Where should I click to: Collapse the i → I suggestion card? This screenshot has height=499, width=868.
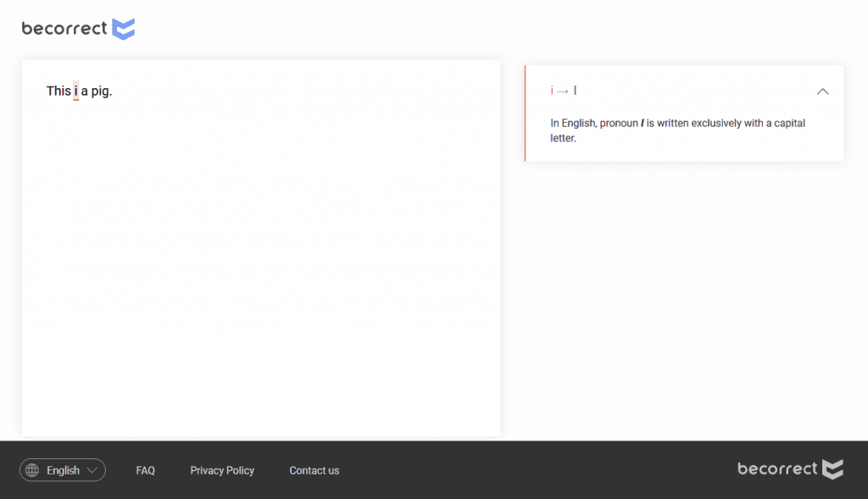coord(822,91)
